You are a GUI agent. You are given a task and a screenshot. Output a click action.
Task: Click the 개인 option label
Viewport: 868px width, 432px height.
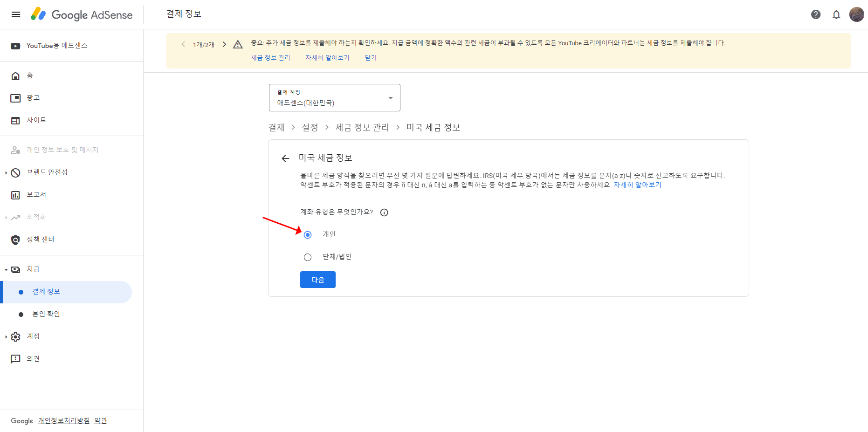(x=329, y=234)
